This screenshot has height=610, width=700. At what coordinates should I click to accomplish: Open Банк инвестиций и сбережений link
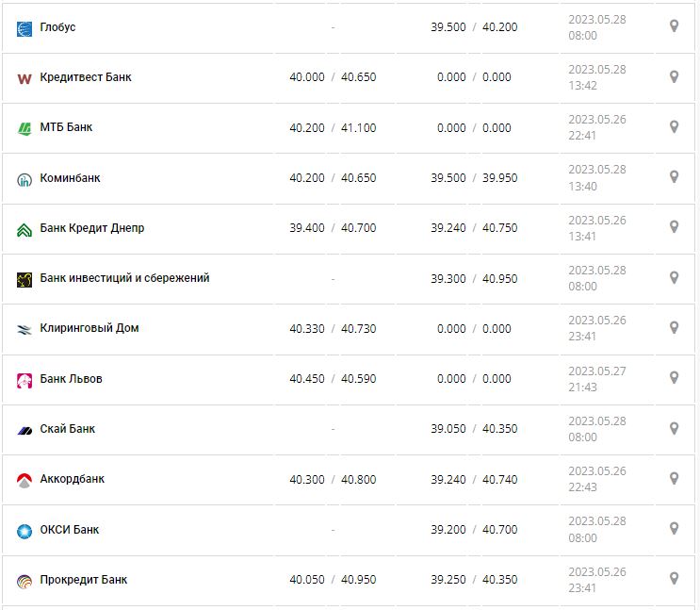pyautogui.click(x=124, y=278)
